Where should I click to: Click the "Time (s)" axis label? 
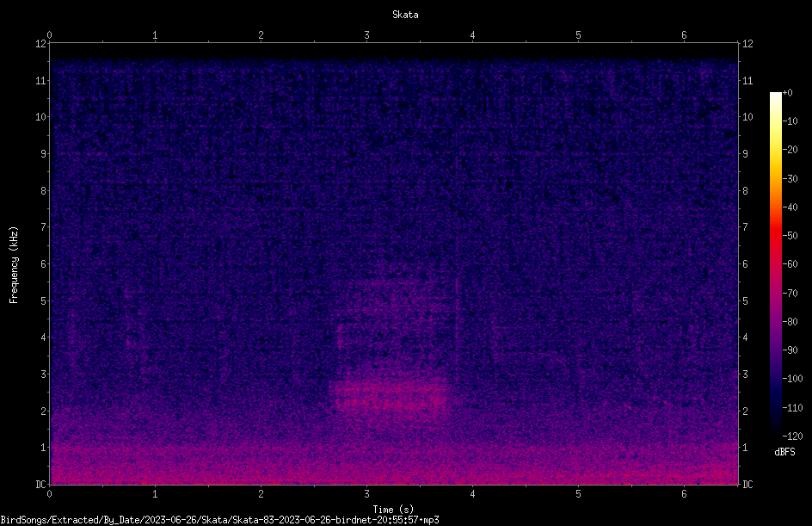pyautogui.click(x=393, y=510)
